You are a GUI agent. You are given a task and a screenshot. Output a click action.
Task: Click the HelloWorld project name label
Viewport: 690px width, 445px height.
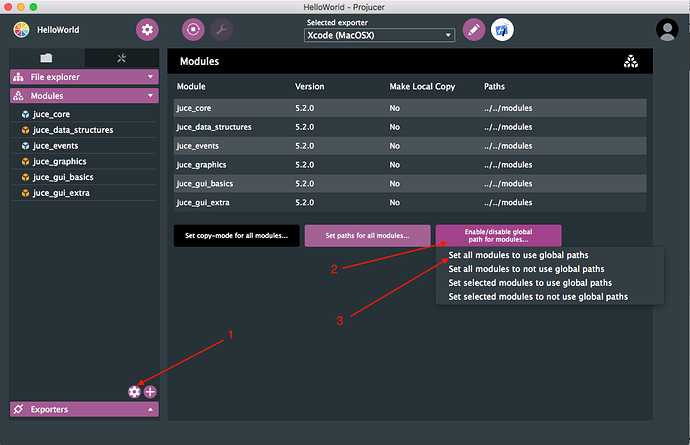[58, 29]
